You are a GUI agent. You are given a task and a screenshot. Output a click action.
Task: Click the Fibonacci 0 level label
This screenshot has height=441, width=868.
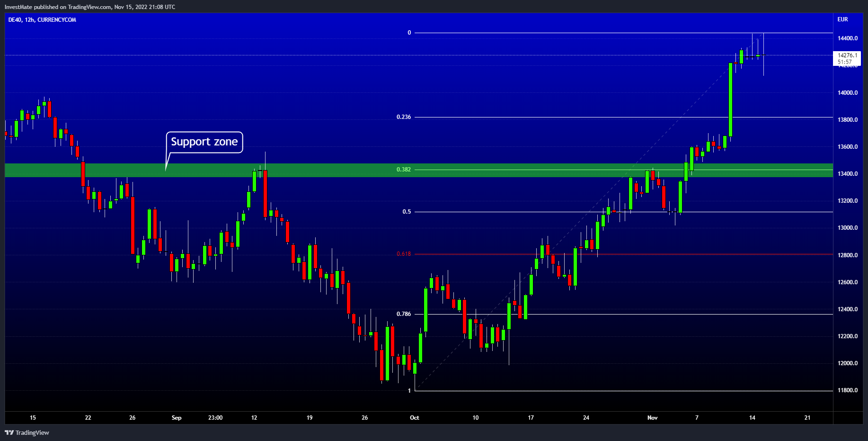pos(409,33)
